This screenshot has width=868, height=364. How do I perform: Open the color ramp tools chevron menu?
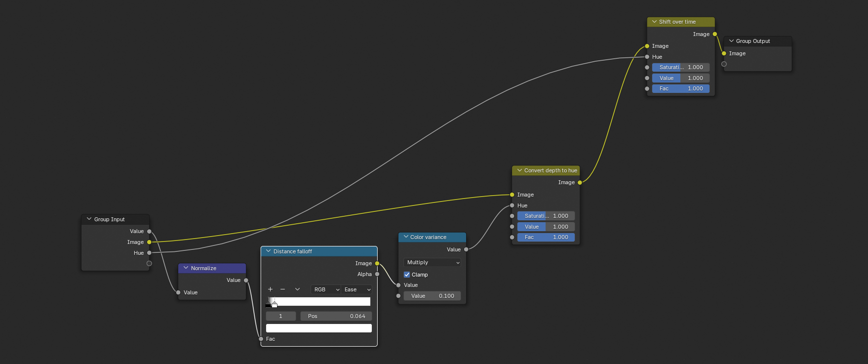(297, 289)
